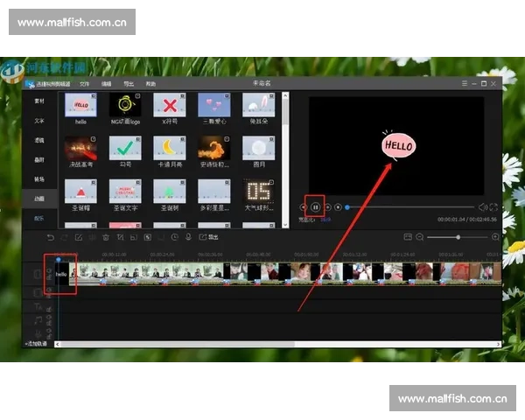This screenshot has width=525, height=420.
Task: Switch to the 文字 sidebar tab
Action: 39,121
